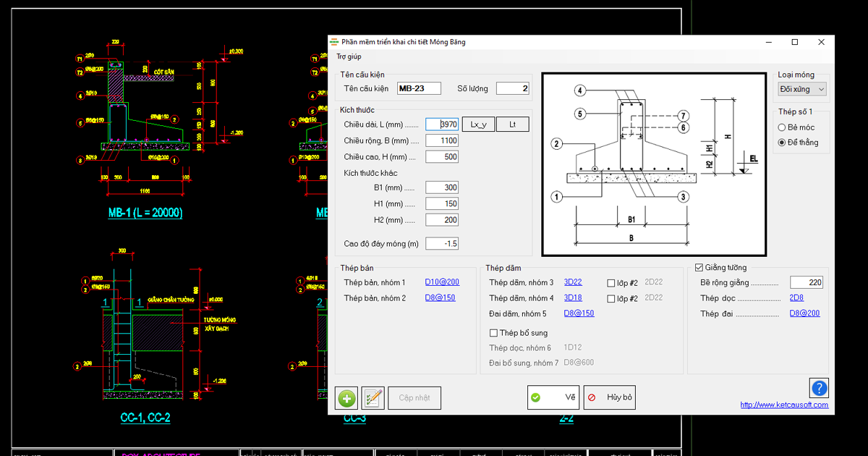Image resolution: width=868 pixels, height=456 pixels.
Task: Click the blue question mark help icon
Action: [819, 388]
